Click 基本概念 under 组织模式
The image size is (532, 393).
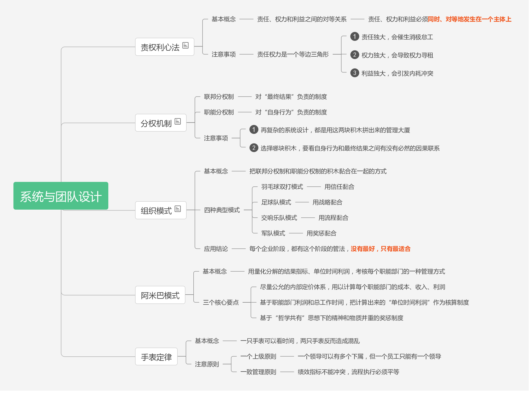coord(216,171)
